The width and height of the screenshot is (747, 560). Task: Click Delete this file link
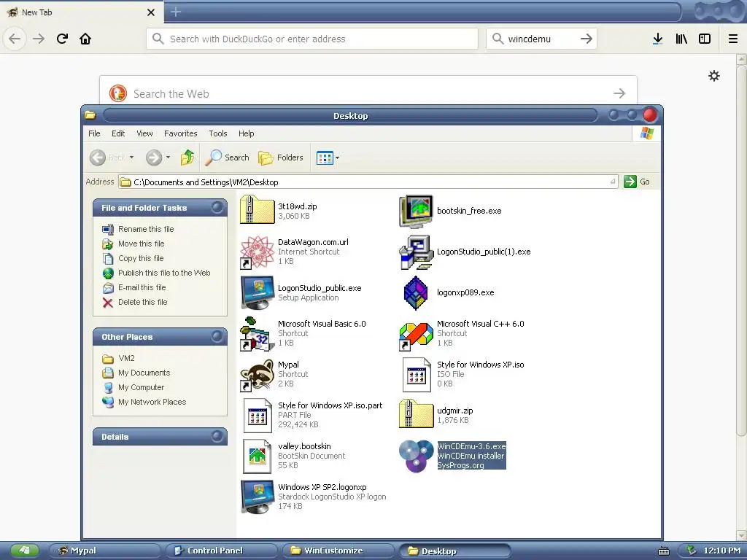click(x=142, y=302)
